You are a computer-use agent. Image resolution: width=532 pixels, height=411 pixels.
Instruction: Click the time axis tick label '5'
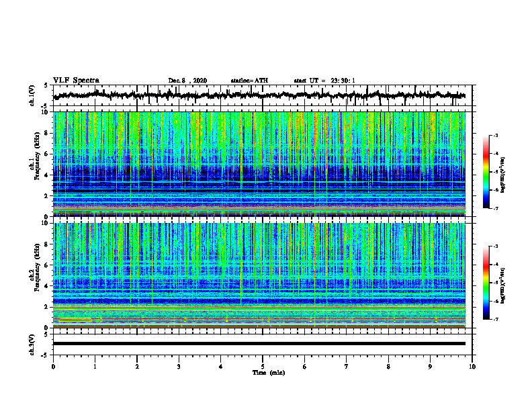(x=263, y=367)
